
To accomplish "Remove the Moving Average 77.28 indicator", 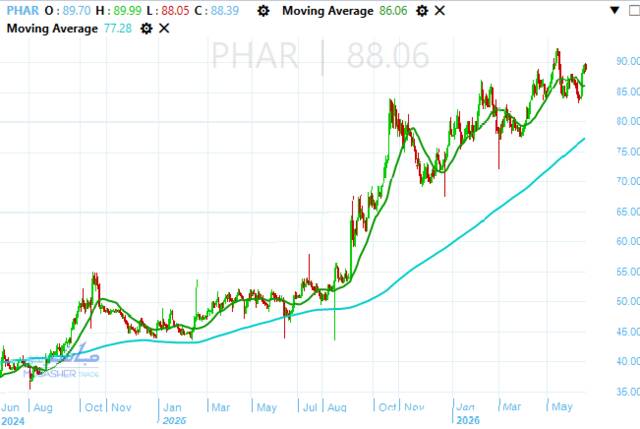I will tap(164, 29).
